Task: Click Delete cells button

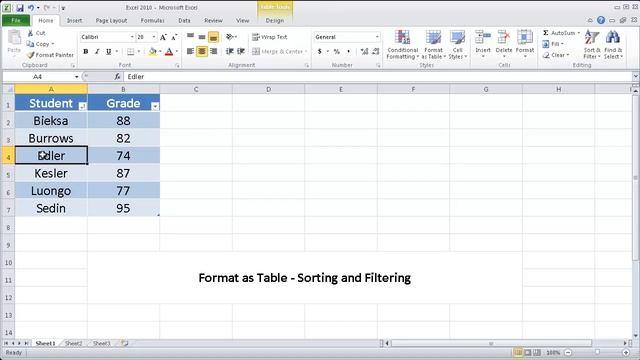Action: (x=504, y=44)
